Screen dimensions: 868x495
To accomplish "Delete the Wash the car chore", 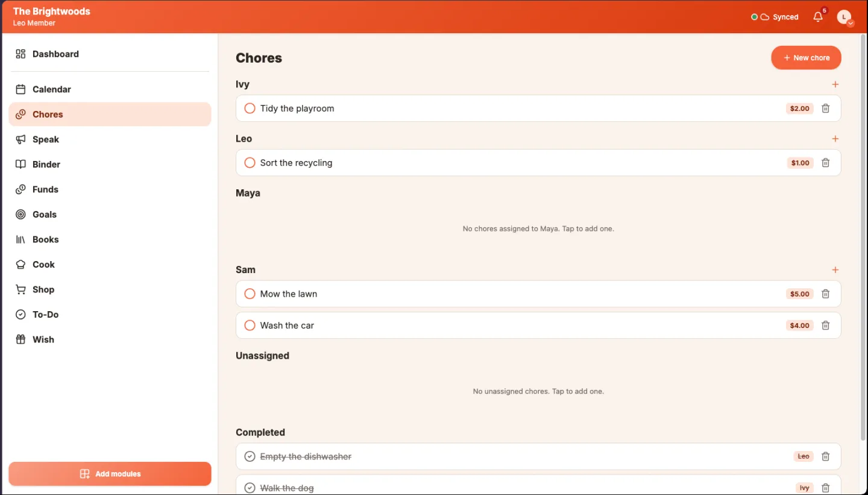I will coord(826,326).
